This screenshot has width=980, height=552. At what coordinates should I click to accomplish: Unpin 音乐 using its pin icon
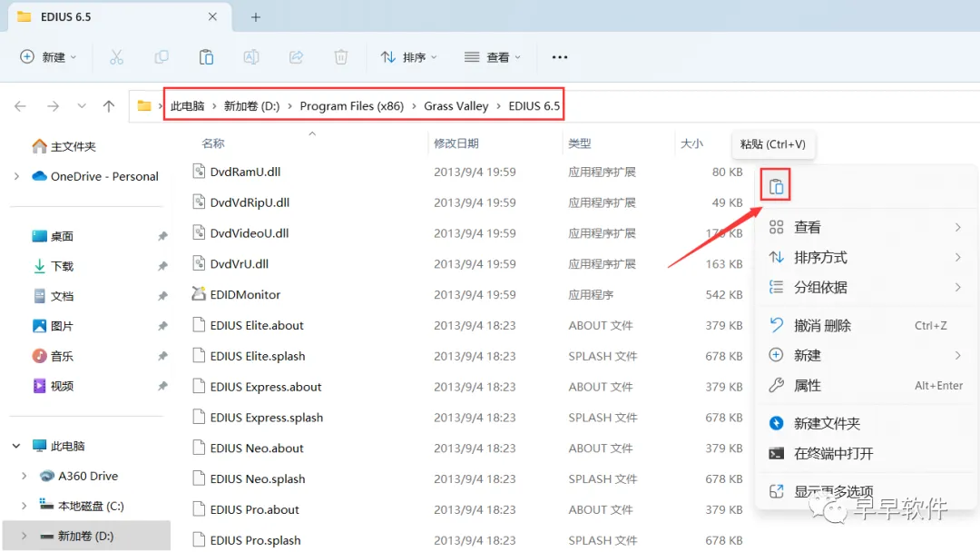162,356
